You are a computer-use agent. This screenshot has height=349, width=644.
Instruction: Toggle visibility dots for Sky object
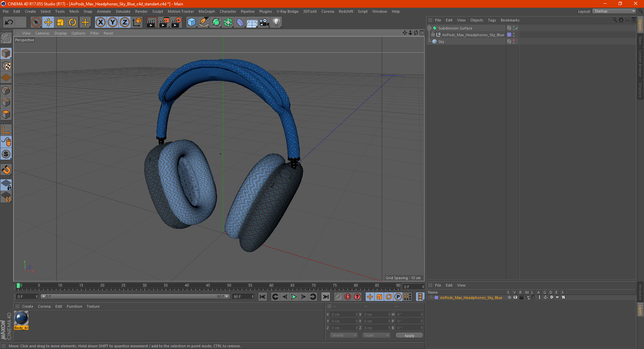(514, 41)
